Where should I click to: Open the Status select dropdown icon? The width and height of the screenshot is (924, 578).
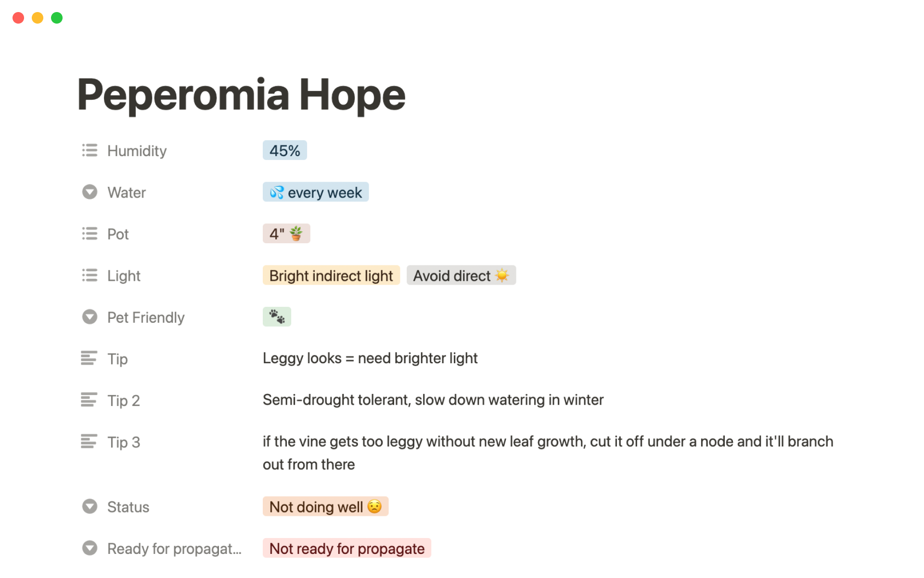[90, 506]
